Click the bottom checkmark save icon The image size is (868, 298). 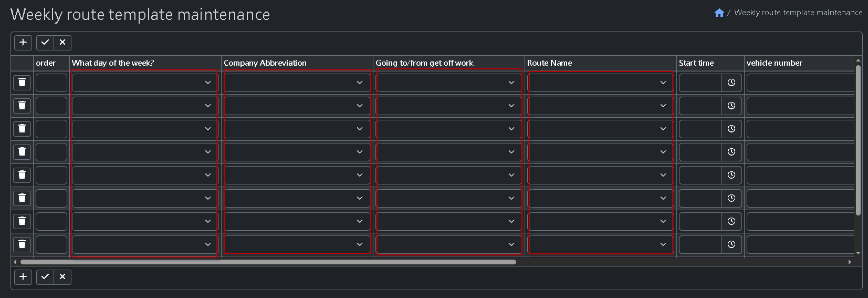[x=45, y=277]
